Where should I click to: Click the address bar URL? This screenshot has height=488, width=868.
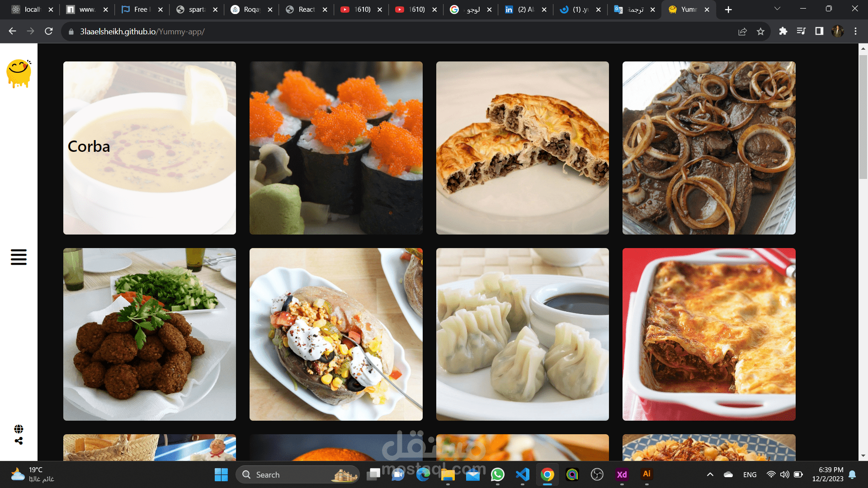142,32
